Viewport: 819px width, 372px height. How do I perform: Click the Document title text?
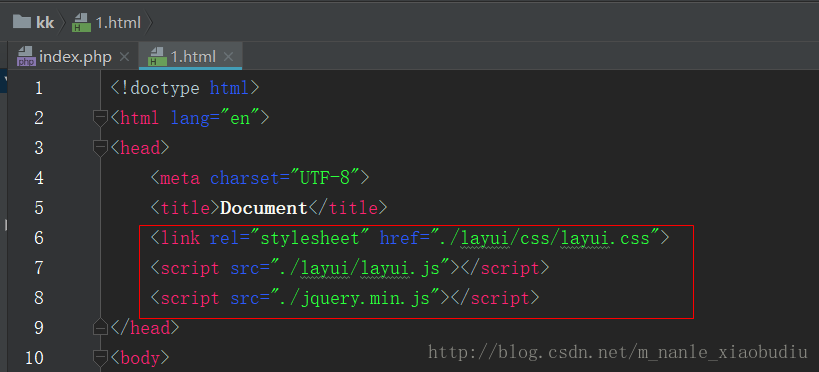(x=264, y=208)
